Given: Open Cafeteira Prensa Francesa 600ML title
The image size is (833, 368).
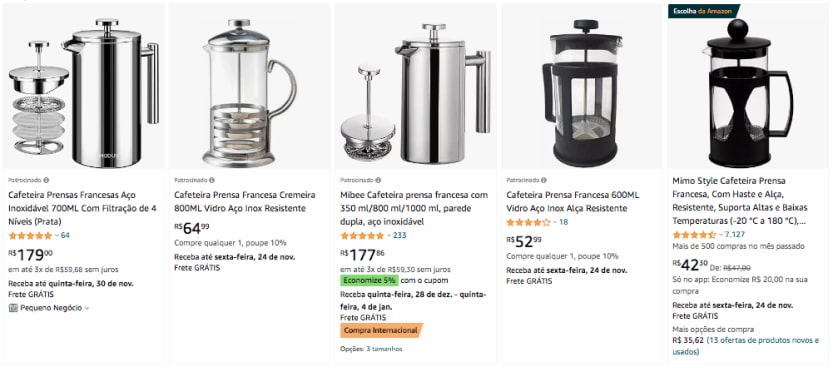Looking at the screenshot, I should (x=573, y=201).
